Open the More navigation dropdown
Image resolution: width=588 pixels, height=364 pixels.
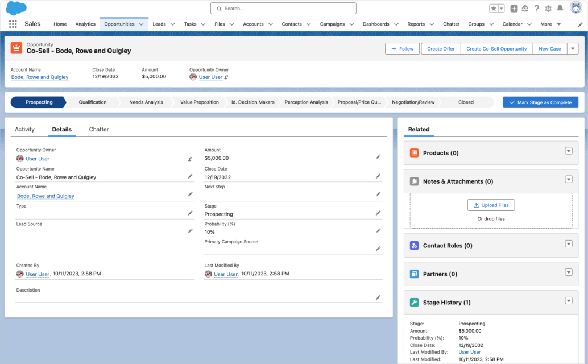pyautogui.click(x=550, y=24)
